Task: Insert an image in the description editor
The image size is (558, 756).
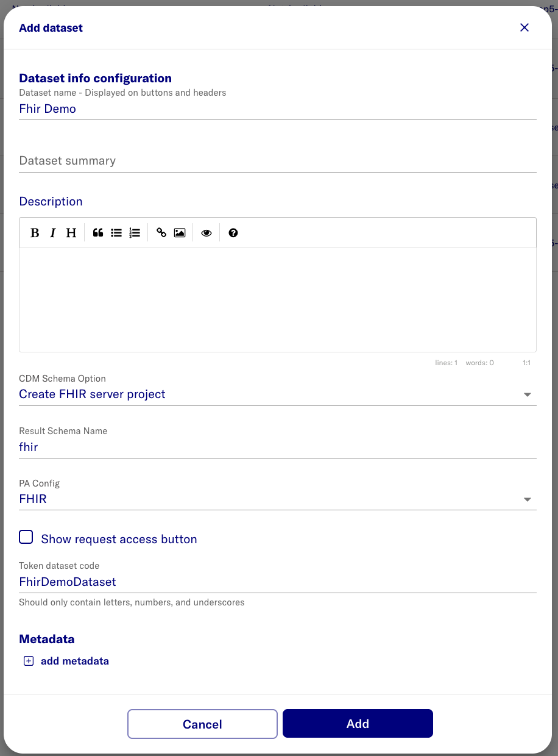Action: [x=179, y=232]
